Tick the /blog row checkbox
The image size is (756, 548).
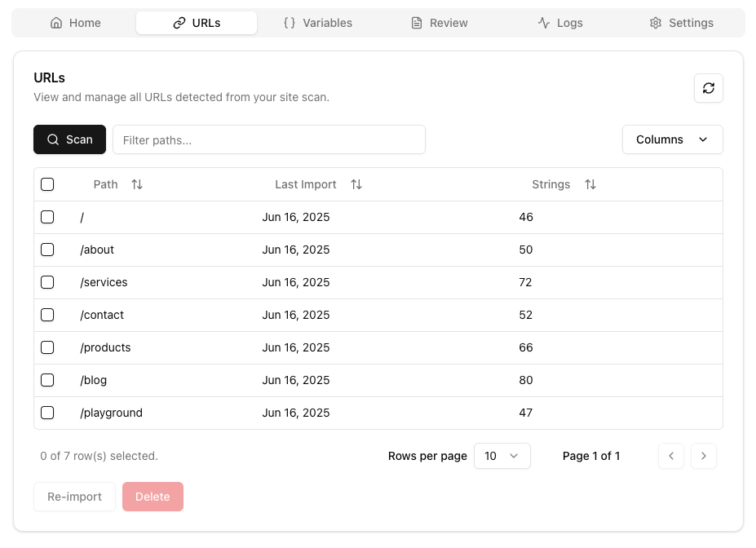click(47, 380)
